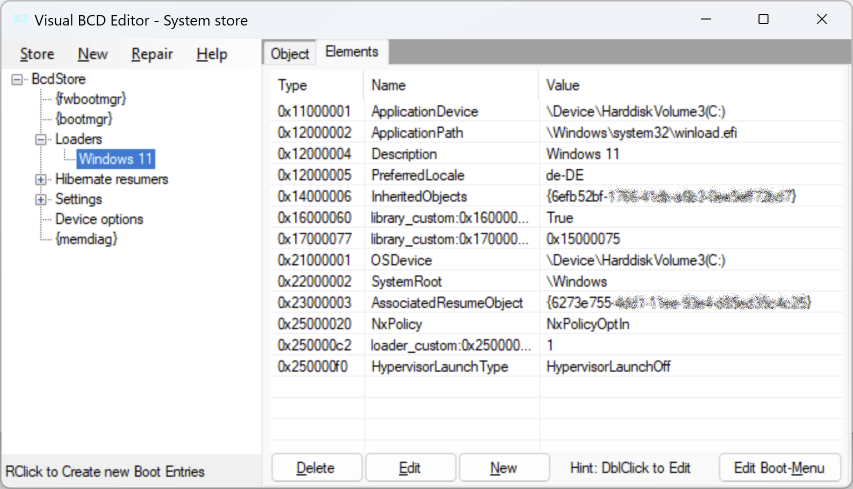This screenshot has width=853, height=489.
Task: Click the Value column header
Action: click(x=563, y=85)
